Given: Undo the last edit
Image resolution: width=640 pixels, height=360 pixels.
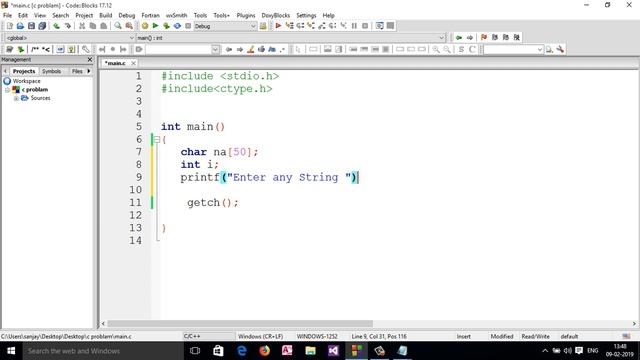Looking at the screenshot, I should [57, 26].
